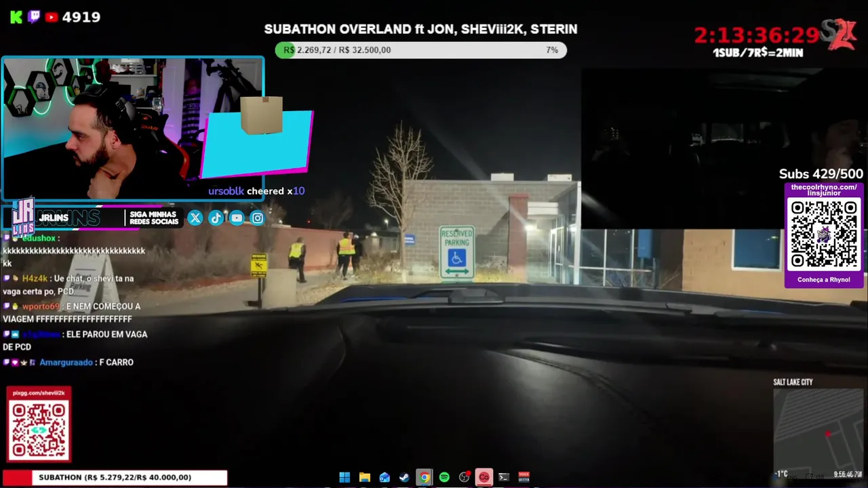Click username Amarguraado in chat
Screen dimensions: 868x488
(66, 363)
